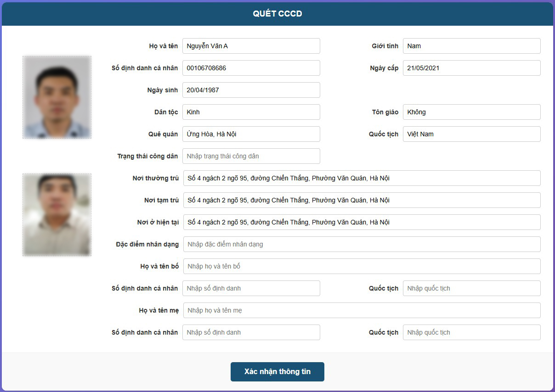This screenshot has width=555, height=392.
Task: Focus the Họ và tên bố field
Action: pyautogui.click(x=362, y=266)
